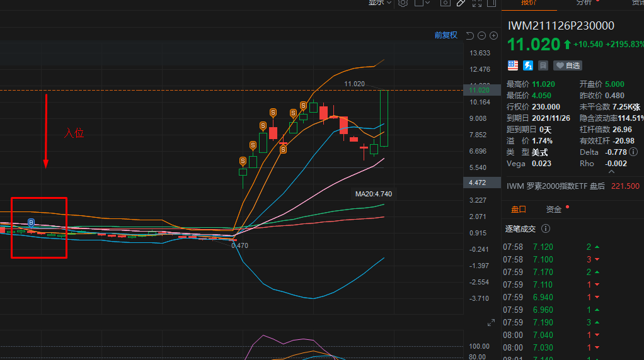Click the after-hours price 221.500

625,186
